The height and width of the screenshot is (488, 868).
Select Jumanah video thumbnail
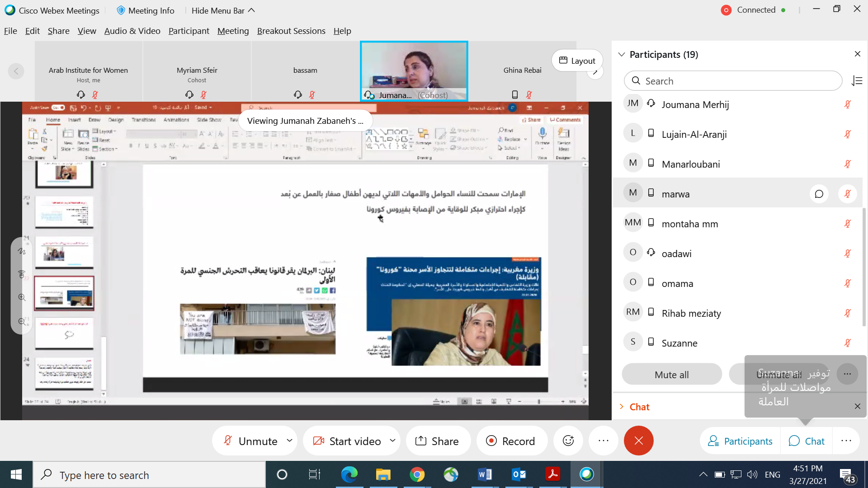pyautogui.click(x=414, y=71)
